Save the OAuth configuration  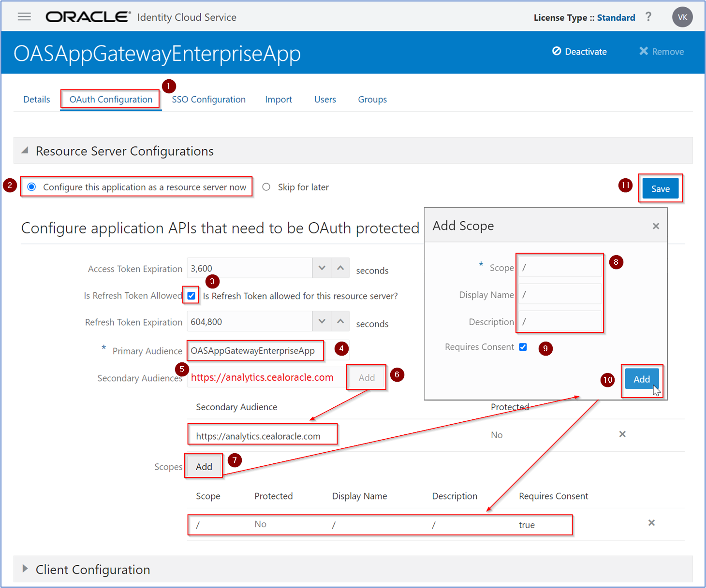pos(661,189)
